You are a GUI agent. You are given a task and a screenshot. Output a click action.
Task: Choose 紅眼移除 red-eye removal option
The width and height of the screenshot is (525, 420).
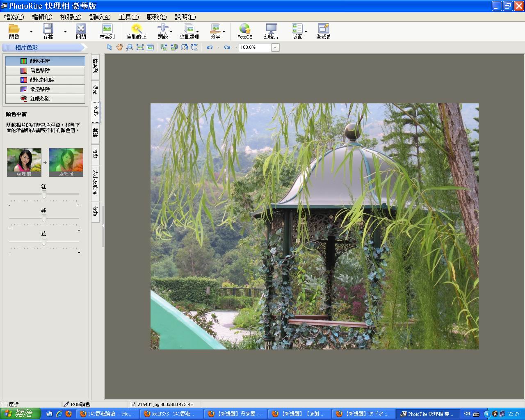(x=45, y=99)
